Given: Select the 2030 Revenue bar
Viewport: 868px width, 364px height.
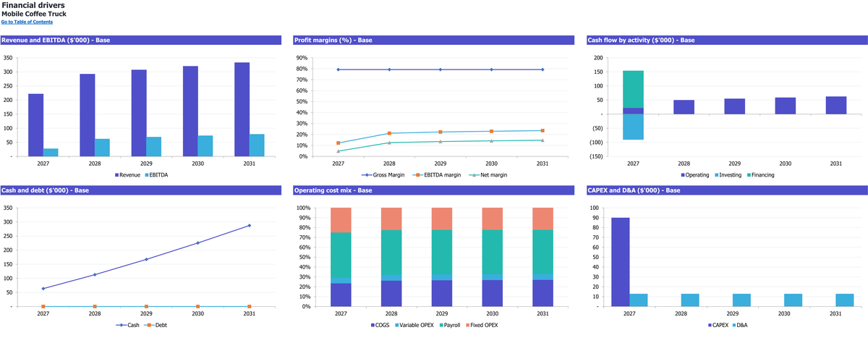Looking at the screenshot, I should [190, 111].
